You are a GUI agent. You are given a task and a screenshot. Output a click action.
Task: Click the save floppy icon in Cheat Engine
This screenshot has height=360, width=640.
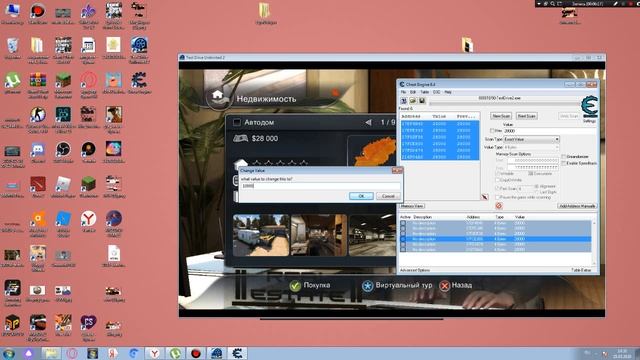pos(422,100)
